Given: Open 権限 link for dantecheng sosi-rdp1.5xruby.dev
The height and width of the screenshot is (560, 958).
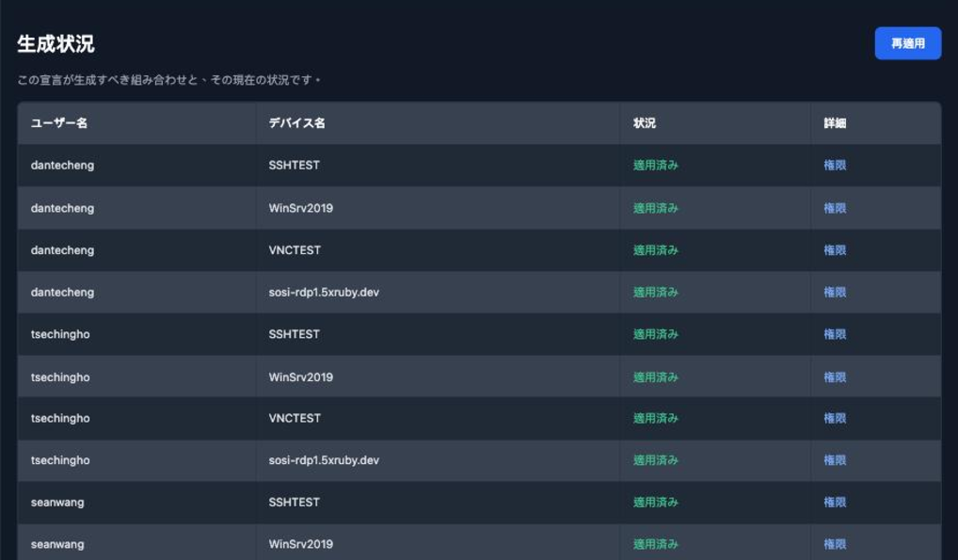Looking at the screenshot, I should (x=835, y=292).
